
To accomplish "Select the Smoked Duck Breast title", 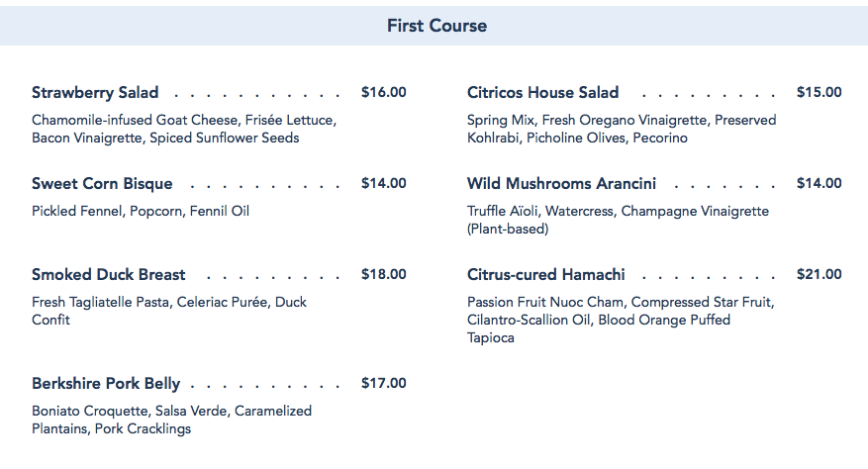I will [x=109, y=275].
